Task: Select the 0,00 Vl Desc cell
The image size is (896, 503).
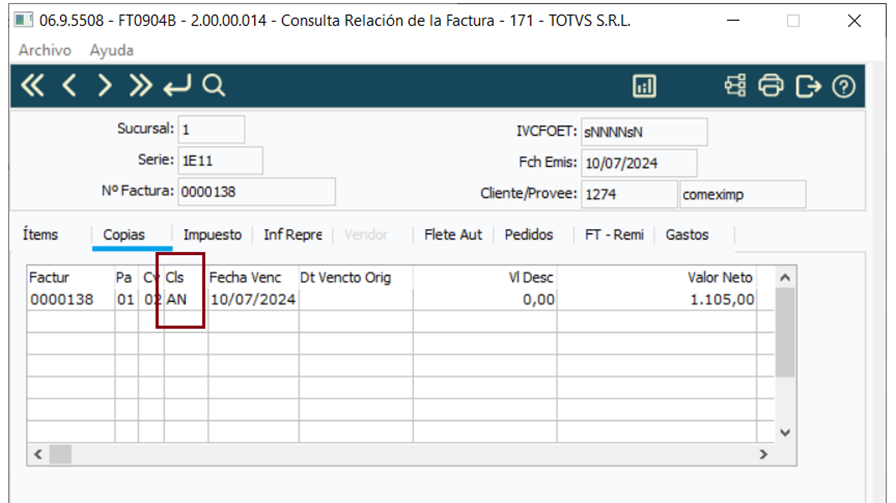Action: coord(485,300)
